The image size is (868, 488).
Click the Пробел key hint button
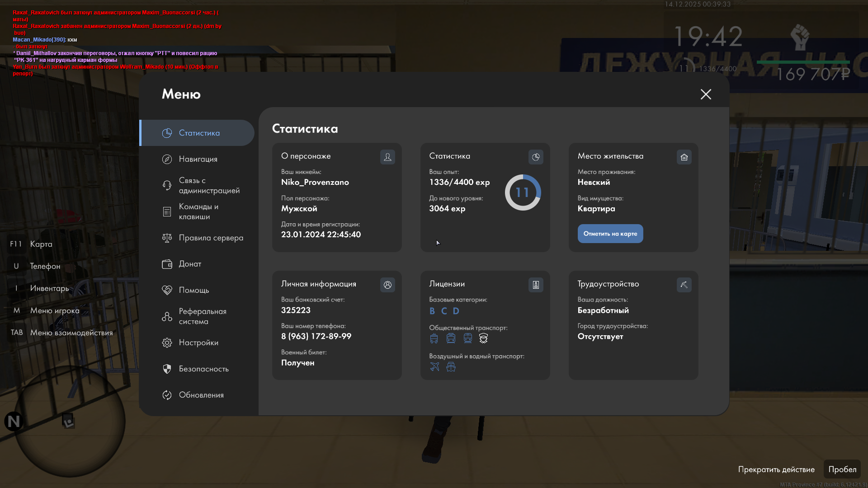(x=842, y=469)
